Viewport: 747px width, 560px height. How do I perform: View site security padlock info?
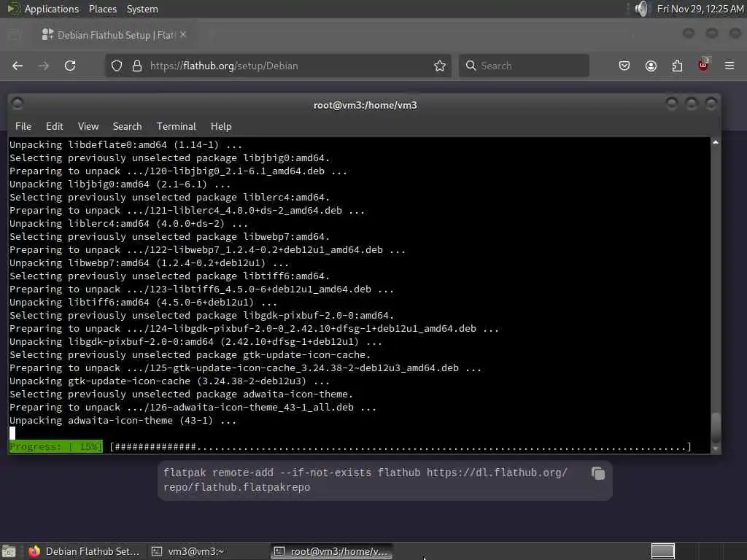pos(136,66)
